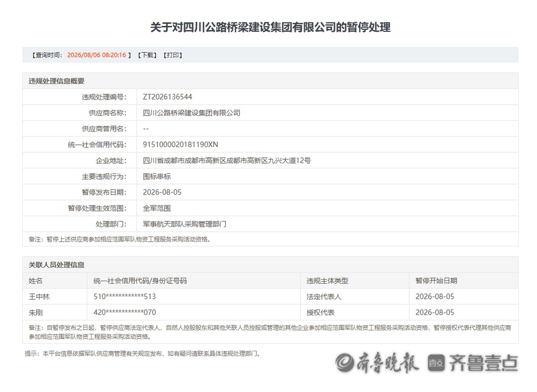
Task: Click the 违规主体类型 column header
Action: tap(327, 281)
